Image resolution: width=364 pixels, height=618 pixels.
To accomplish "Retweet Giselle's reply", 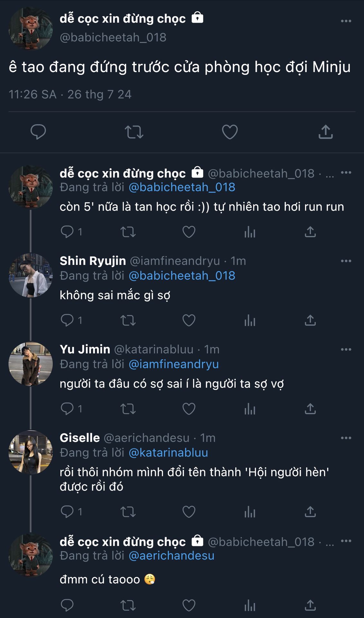I will click(128, 512).
